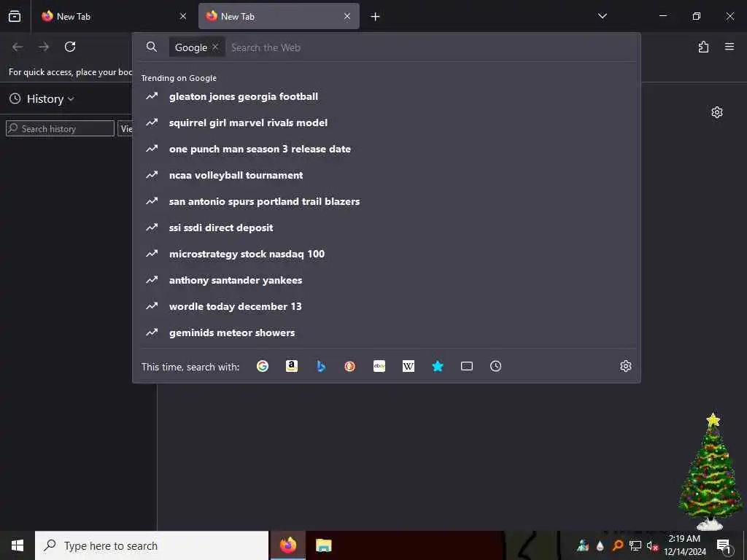Click the taskbar Type here to search box
Viewport: 747px width, 560px height.
tap(152, 545)
